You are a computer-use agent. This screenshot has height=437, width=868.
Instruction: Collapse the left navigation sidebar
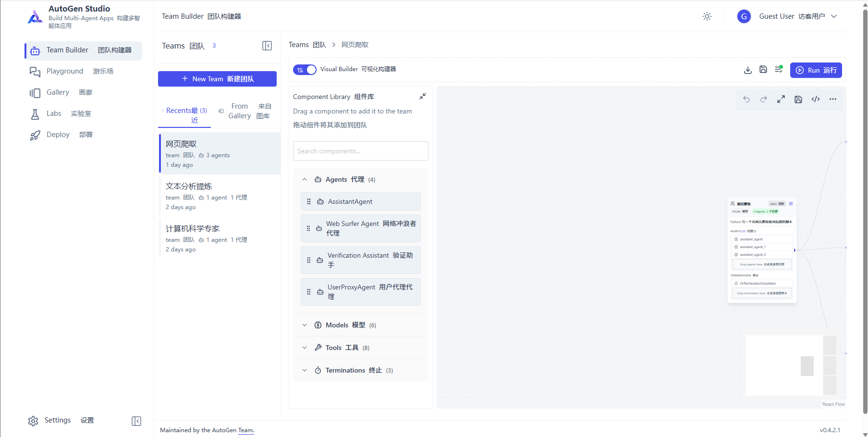coord(136,421)
